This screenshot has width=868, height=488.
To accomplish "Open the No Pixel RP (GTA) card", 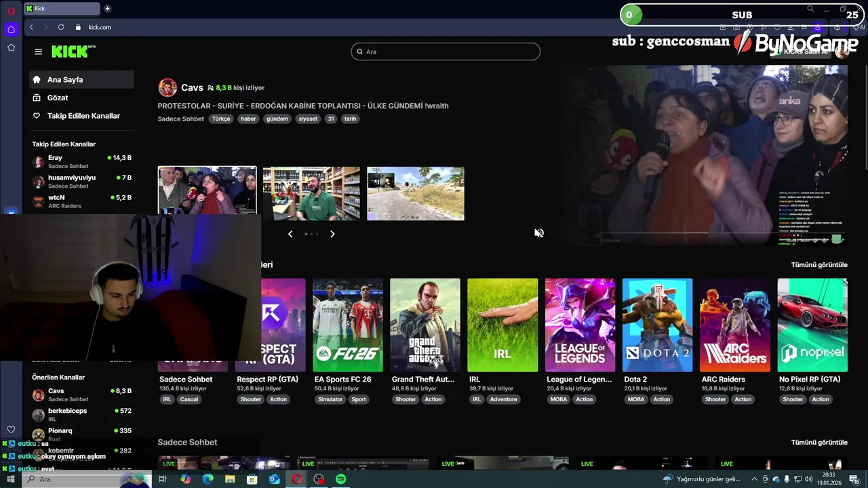I will (x=812, y=325).
